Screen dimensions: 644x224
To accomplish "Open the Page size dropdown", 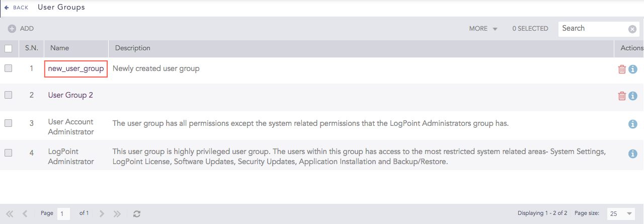I will pos(621,214).
